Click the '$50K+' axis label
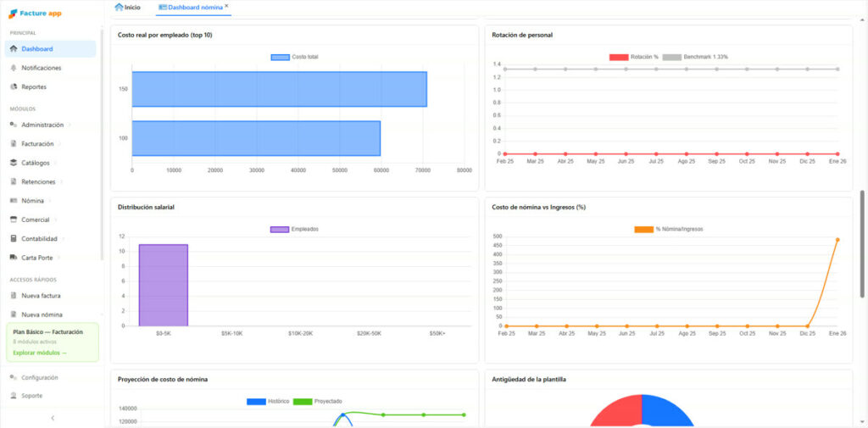 [437, 333]
